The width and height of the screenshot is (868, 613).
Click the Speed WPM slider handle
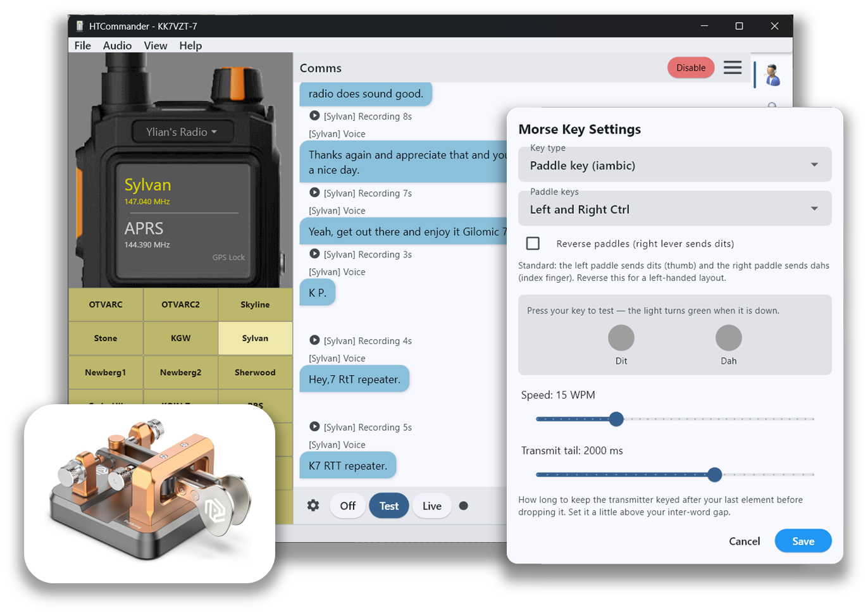[x=616, y=419]
